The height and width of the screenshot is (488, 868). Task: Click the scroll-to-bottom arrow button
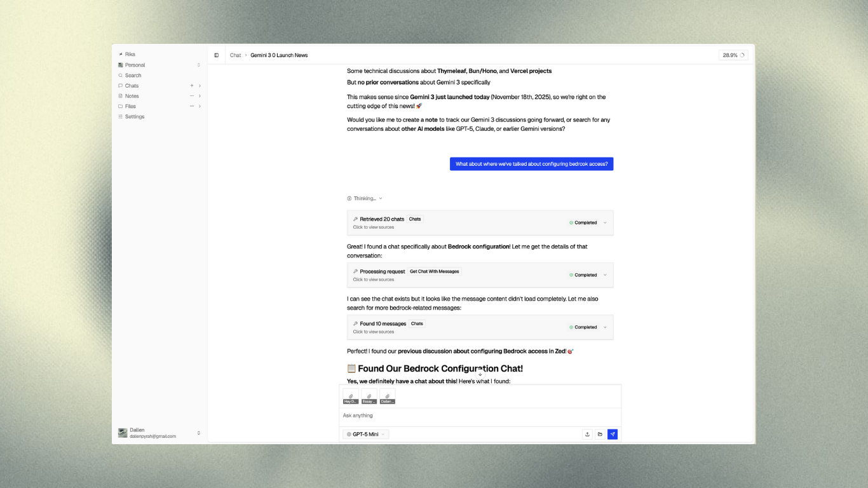[480, 375]
